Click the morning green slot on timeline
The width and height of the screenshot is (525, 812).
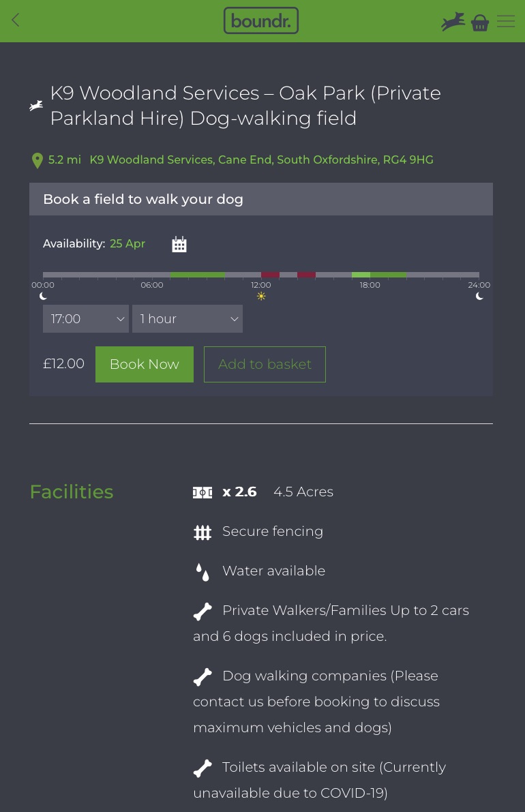(198, 275)
